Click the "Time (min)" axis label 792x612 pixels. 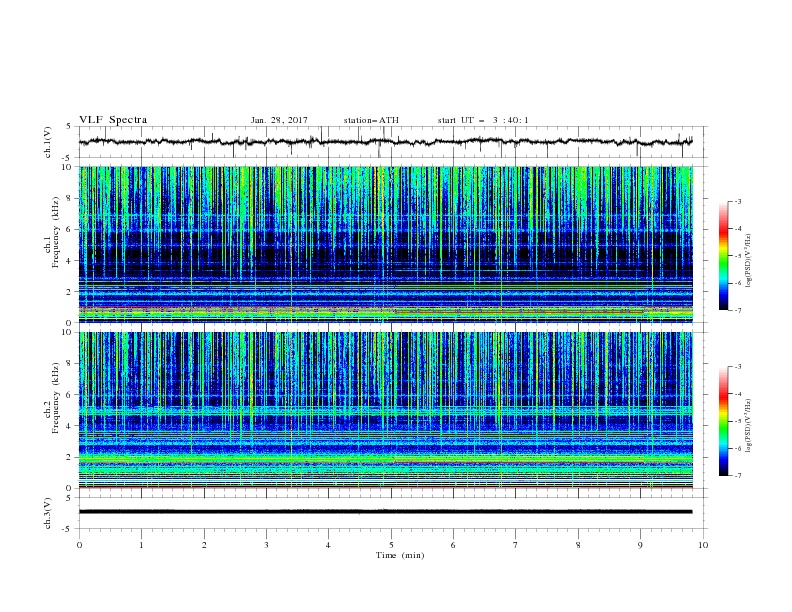[x=400, y=555]
